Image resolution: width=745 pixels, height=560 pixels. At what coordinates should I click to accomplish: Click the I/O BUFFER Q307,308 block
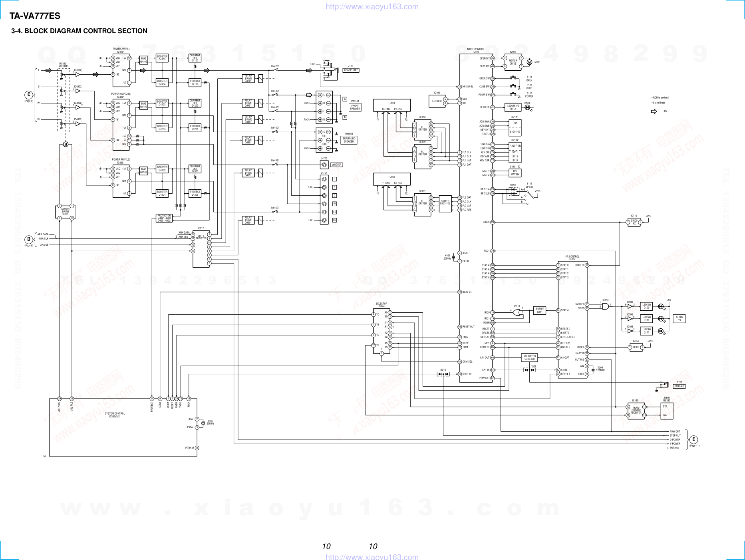coord(530,357)
